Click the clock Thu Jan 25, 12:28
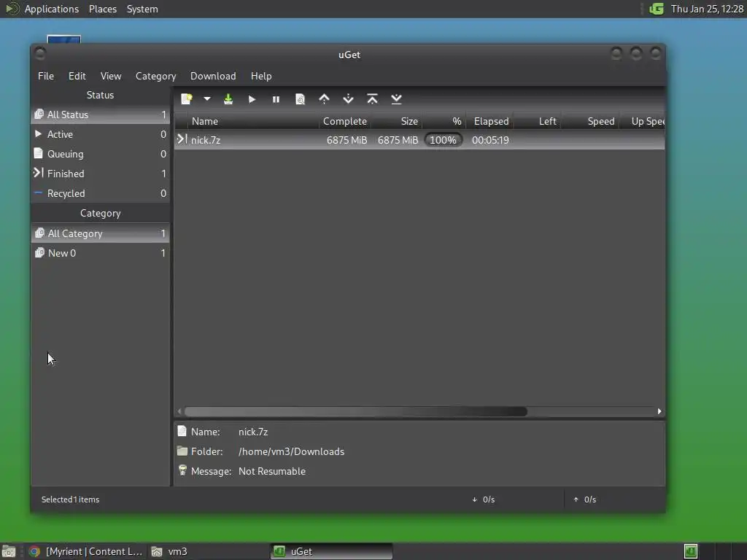The image size is (747, 560). (x=707, y=9)
